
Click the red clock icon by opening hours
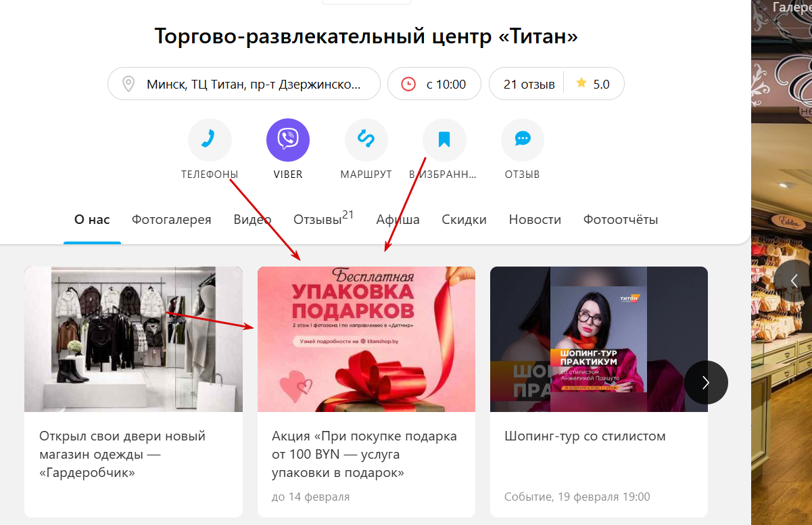pos(408,84)
